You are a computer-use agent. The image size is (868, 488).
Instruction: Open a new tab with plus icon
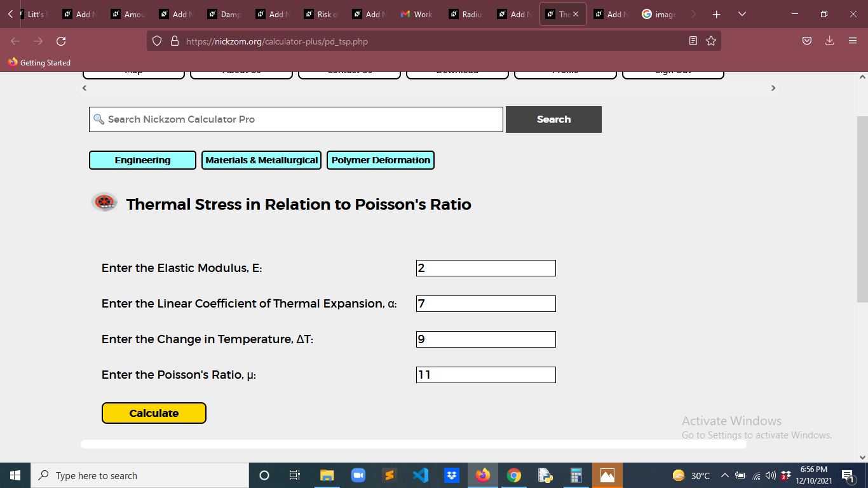pyautogui.click(x=717, y=14)
